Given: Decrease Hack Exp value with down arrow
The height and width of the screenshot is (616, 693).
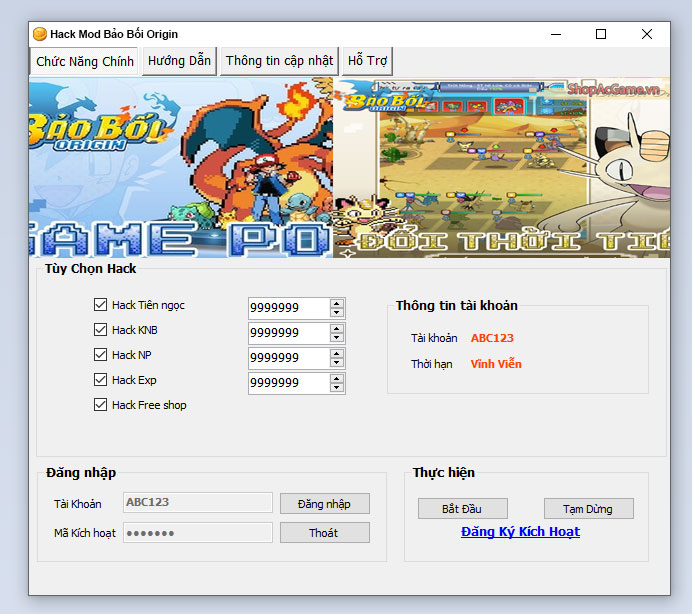Looking at the screenshot, I should [337, 388].
